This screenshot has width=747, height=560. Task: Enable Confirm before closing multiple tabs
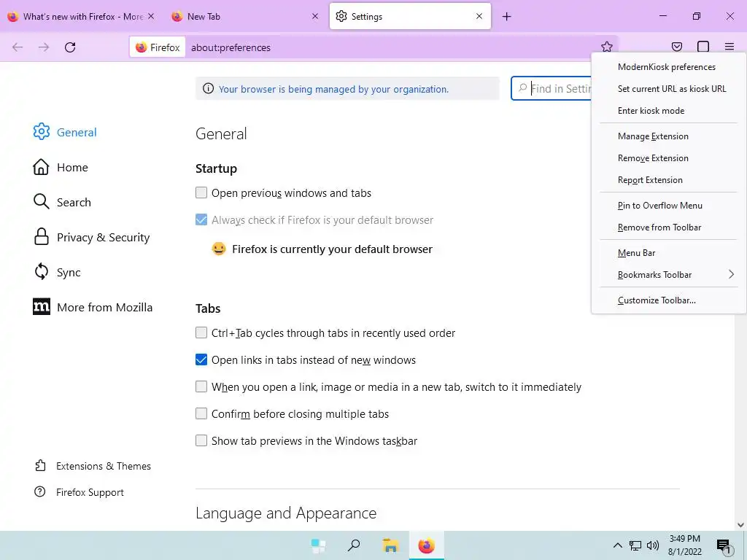(201, 413)
